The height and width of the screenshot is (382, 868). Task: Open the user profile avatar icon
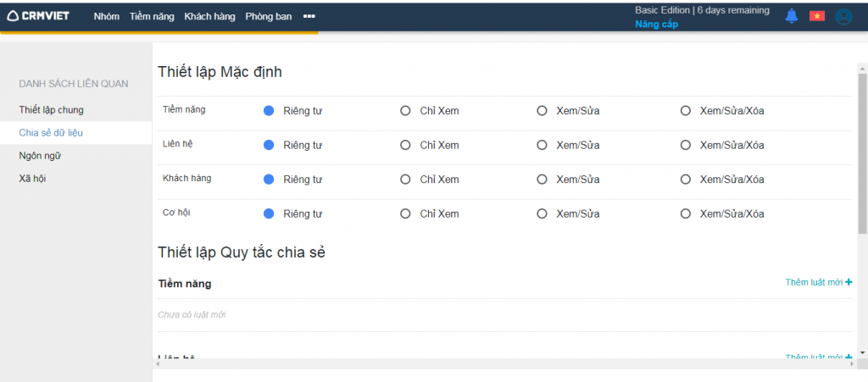point(843,17)
